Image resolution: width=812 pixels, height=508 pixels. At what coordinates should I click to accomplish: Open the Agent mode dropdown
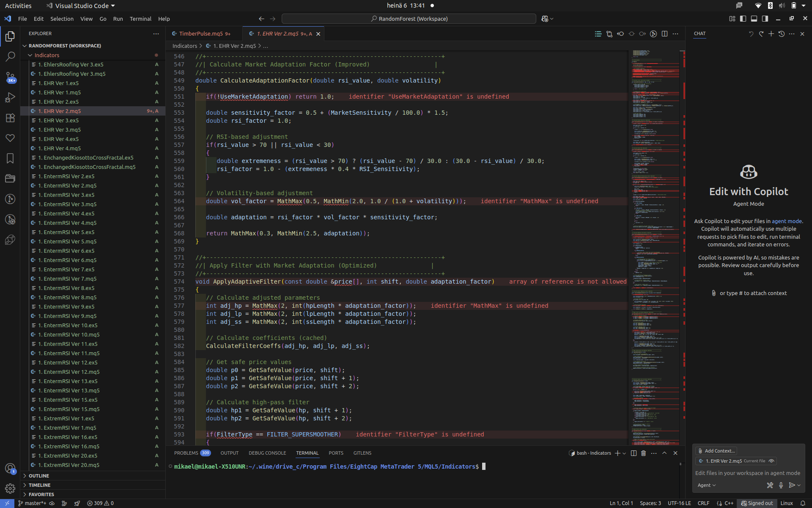[706, 485]
